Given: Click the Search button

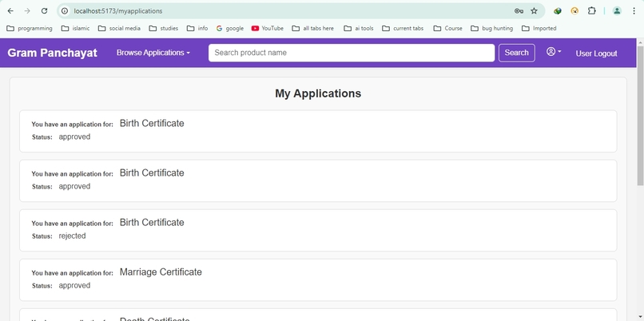Looking at the screenshot, I should point(517,53).
